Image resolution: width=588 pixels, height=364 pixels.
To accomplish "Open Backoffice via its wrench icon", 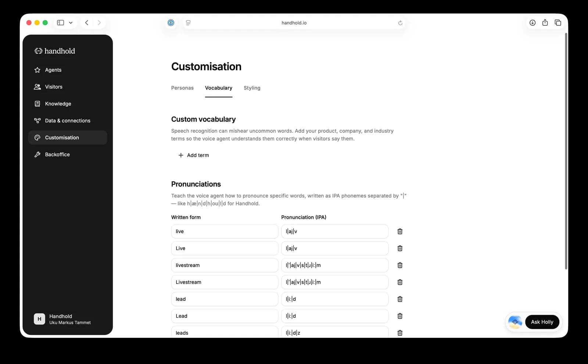I will coord(37,154).
